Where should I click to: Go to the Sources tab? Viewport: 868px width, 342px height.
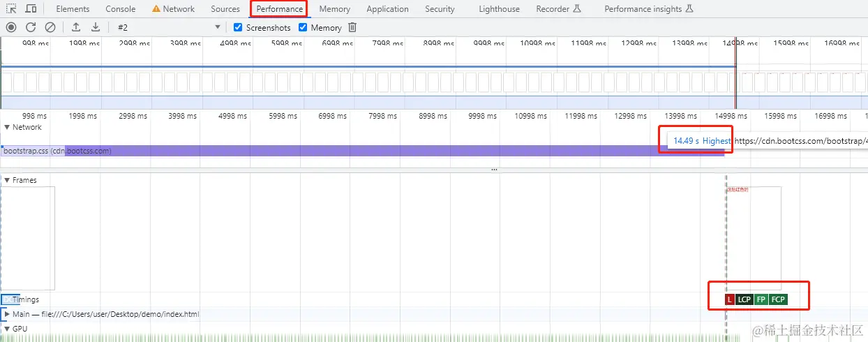coord(225,9)
